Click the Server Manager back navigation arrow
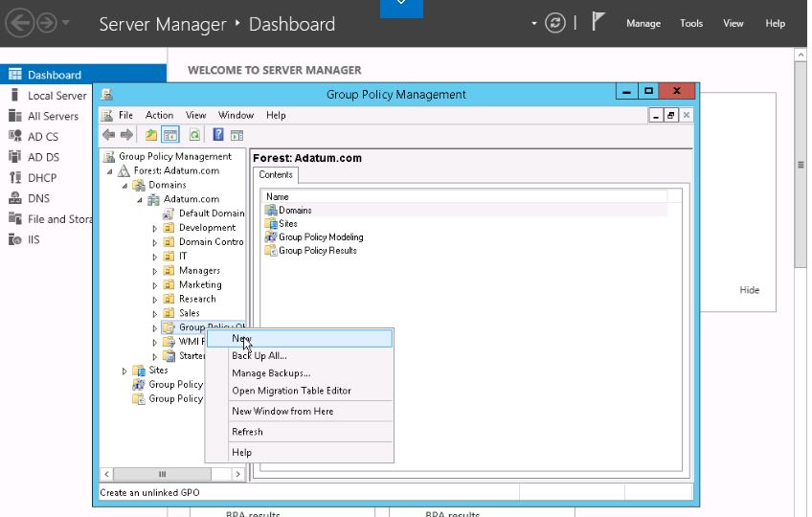 coord(19,23)
